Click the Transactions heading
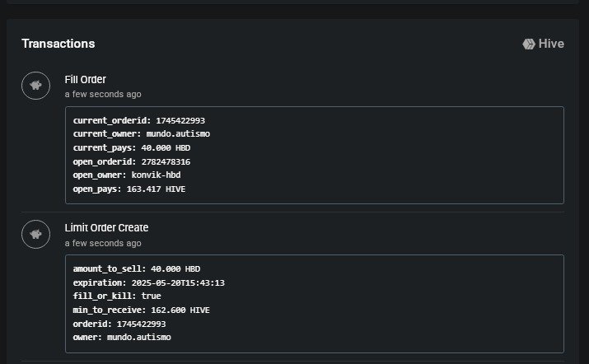 click(x=58, y=44)
